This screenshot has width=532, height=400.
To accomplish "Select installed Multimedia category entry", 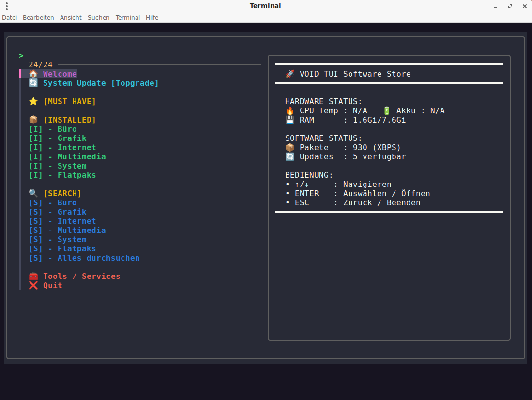I will (67, 157).
